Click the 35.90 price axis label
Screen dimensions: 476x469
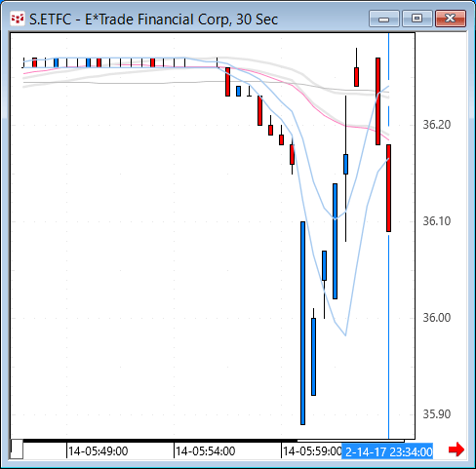coord(437,414)
